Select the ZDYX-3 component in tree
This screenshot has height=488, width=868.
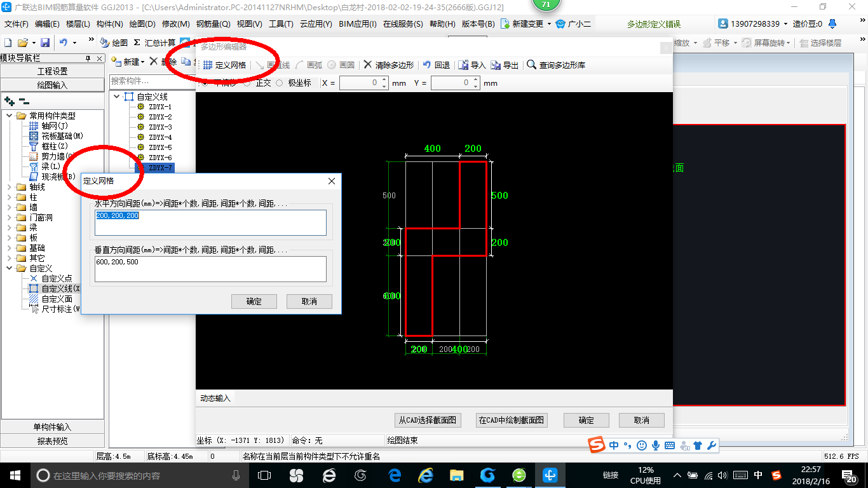160,127
